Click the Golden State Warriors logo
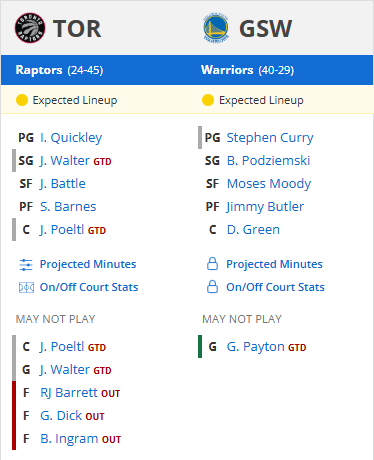The image size is (374, 460). click(216, 28)
